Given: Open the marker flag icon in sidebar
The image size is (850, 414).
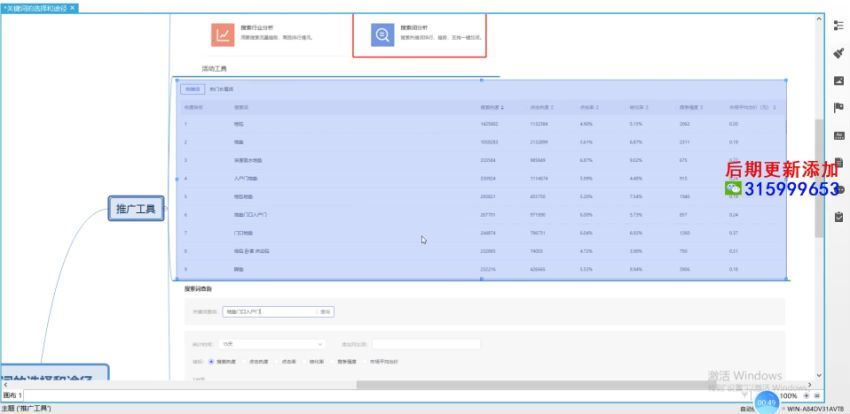Looking at the screenshot, I should click(838, 107).
